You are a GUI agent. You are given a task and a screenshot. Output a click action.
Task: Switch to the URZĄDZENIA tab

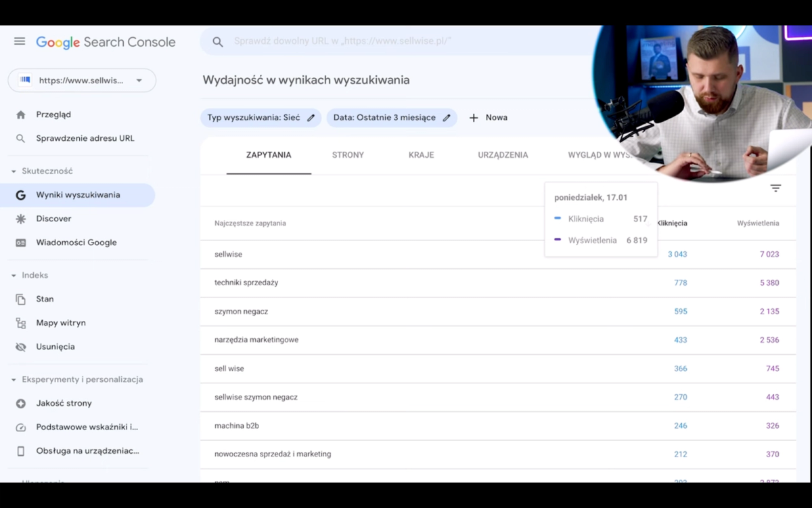click(x=503, y=155)
